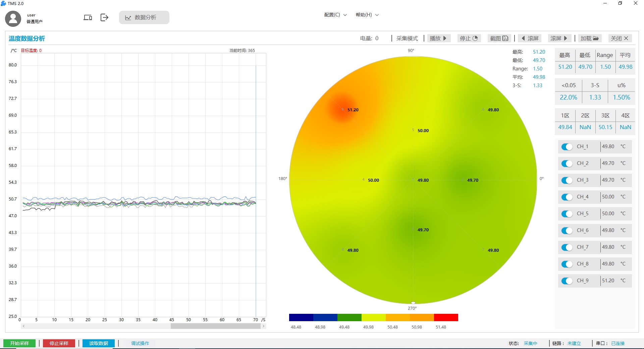Screen dimensions: 644x349
Task: Click the device screen icon
Action: [88, 17]
